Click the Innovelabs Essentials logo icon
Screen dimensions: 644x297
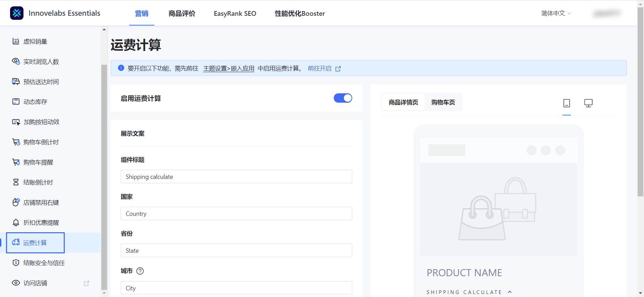[17, 13]
